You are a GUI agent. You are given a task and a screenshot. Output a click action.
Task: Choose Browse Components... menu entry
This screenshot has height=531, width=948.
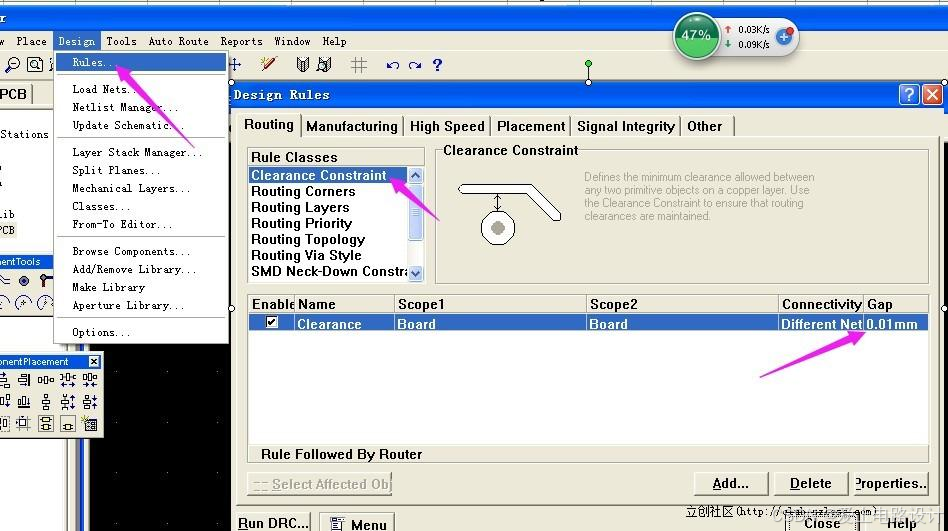(x=141, y=251)
